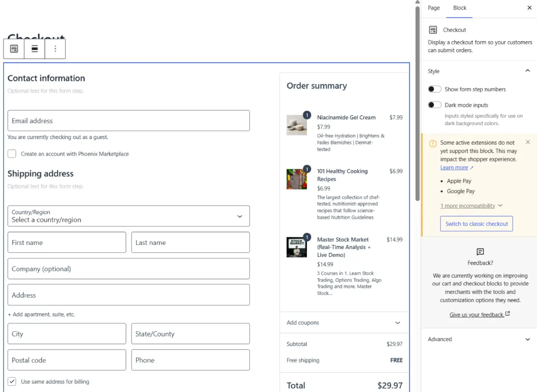Click the Master Stock Market product thumbnail
Screen dimensions: 537x392
pos(297,247)
